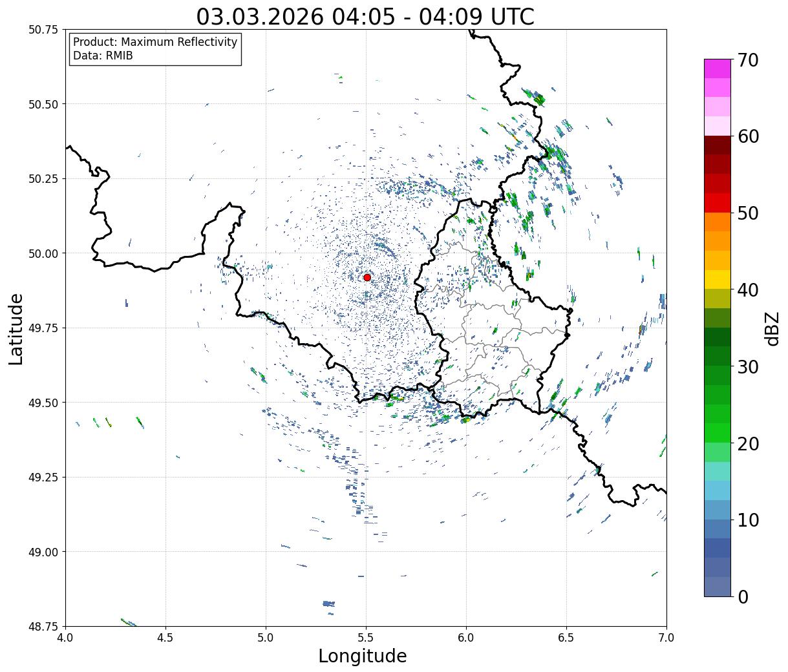Click the longitude tick label 6.0
Screen dimensions: 788x672
pos(466,638)
